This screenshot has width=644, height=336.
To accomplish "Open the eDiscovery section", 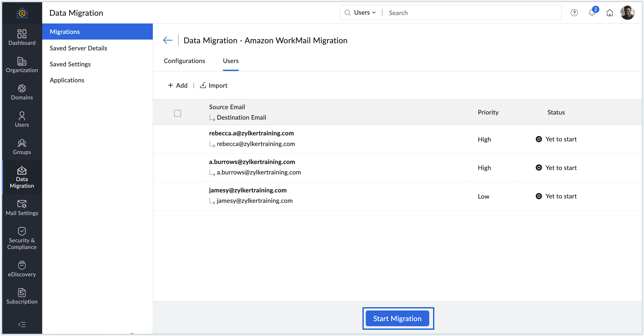I will [22, 268].
